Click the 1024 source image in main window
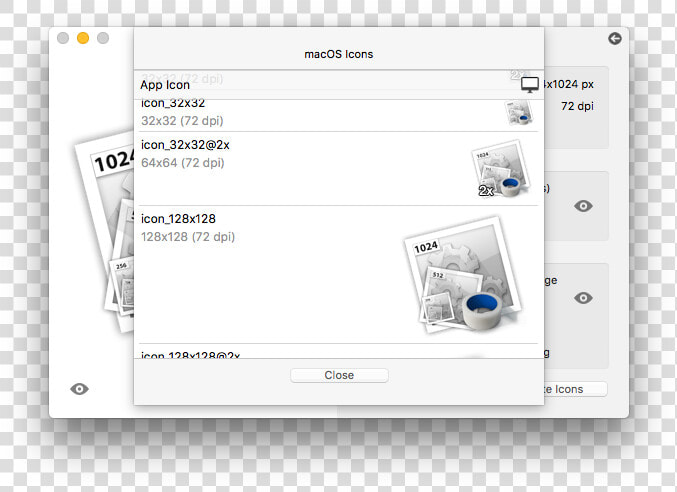Screen dimensions: 677x492 (x=104, y=233)
